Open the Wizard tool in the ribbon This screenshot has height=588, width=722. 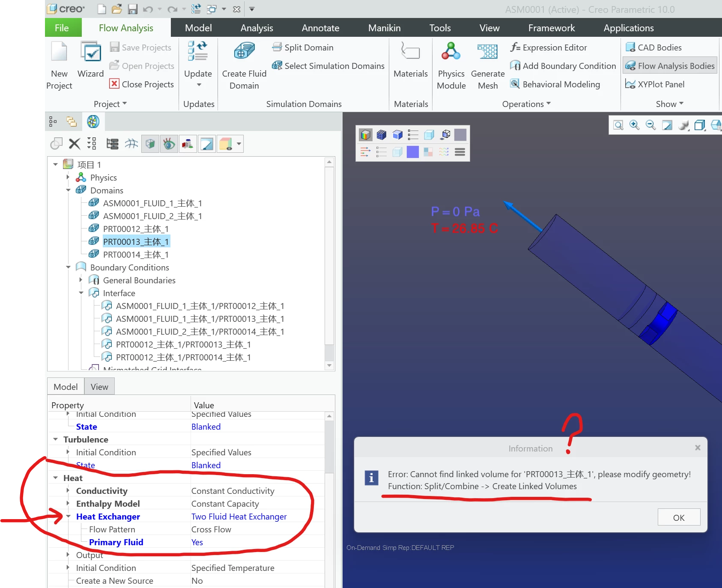(91, 60)
